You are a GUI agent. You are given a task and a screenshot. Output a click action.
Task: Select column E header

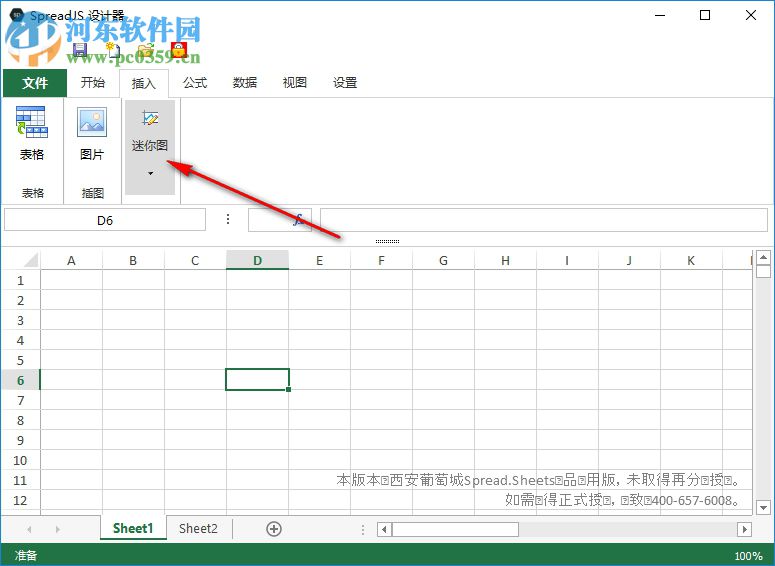coord(319,261)
